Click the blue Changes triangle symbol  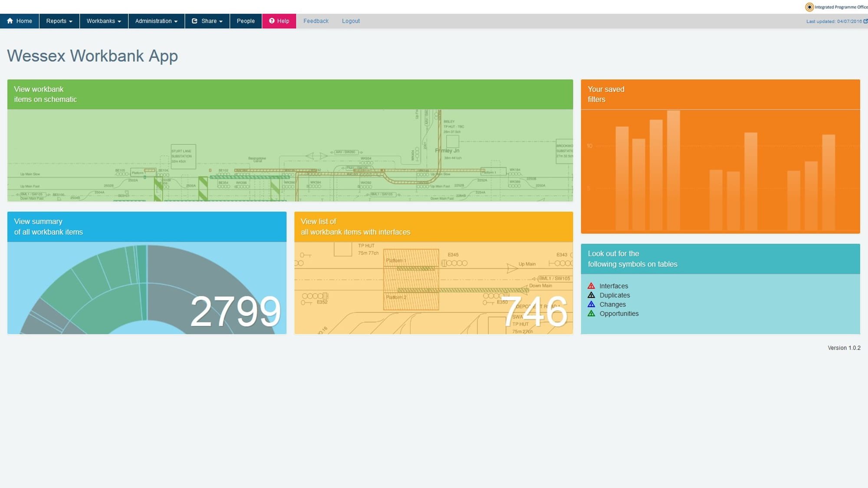click(x=592, y=304)
